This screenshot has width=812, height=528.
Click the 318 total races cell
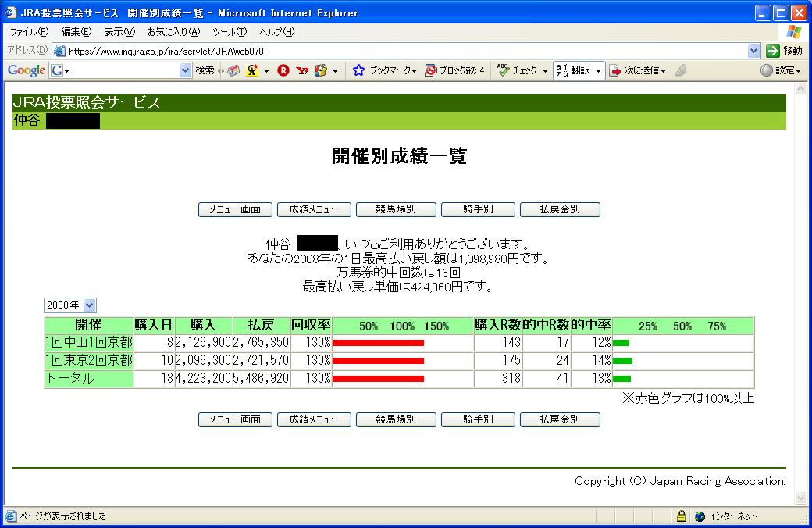click(x=498, y=378)
